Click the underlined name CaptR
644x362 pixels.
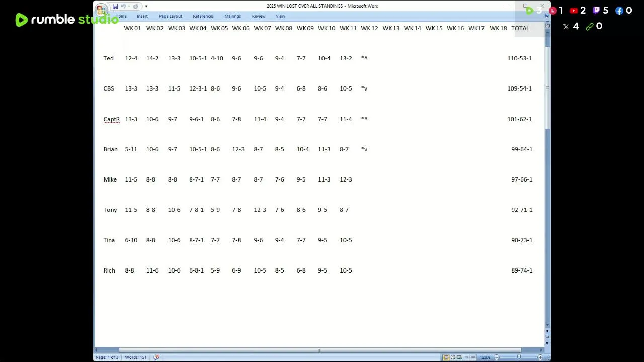point(111,119)
